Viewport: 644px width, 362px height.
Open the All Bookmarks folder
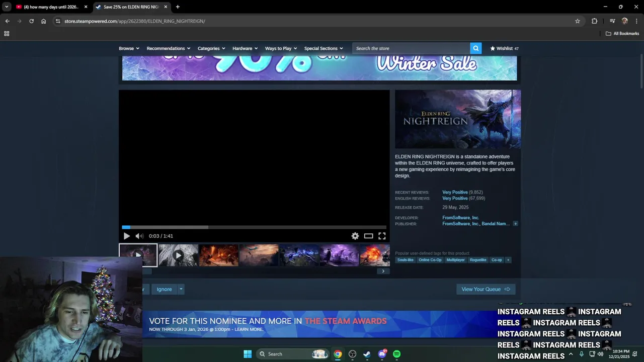622,34
